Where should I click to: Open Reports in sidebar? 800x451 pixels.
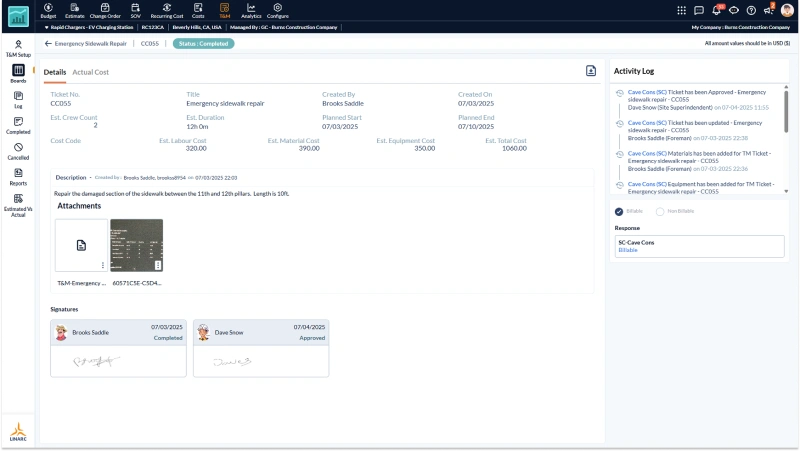click(x=18, y=177)
